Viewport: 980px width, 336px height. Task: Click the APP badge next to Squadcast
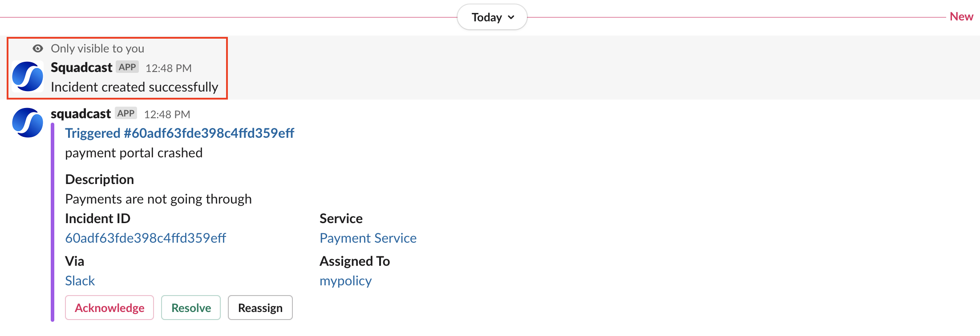(x=127, y=67)
